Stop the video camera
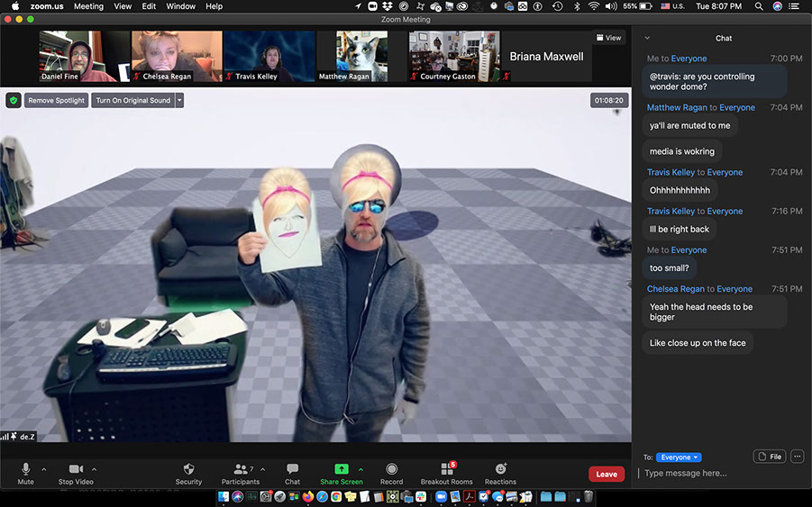Image resolution: width=812 pixels, height=507 pixels. click(77, 469)
